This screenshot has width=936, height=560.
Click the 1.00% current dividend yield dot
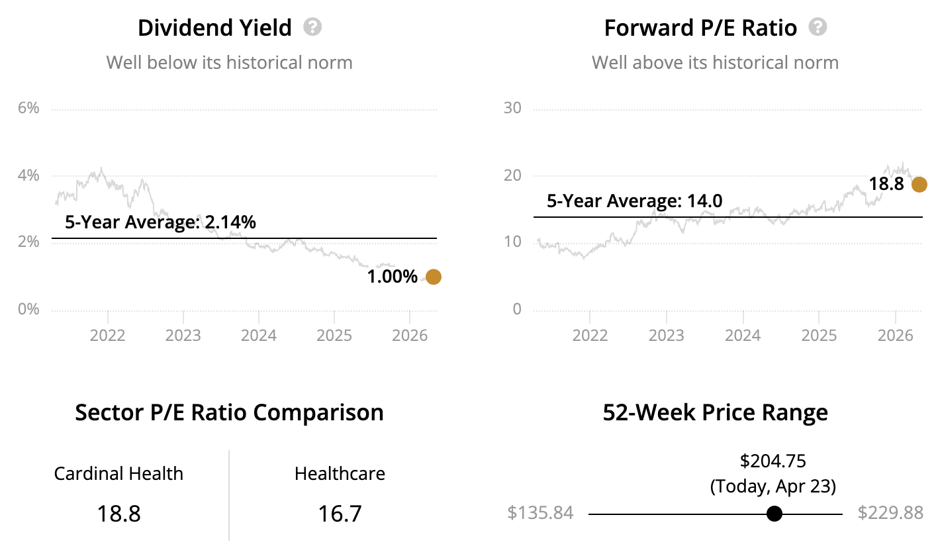[x=433, y=277]
